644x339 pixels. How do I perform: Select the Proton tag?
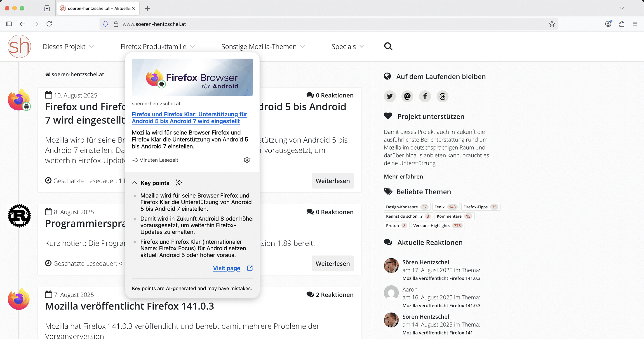(396, 226)
